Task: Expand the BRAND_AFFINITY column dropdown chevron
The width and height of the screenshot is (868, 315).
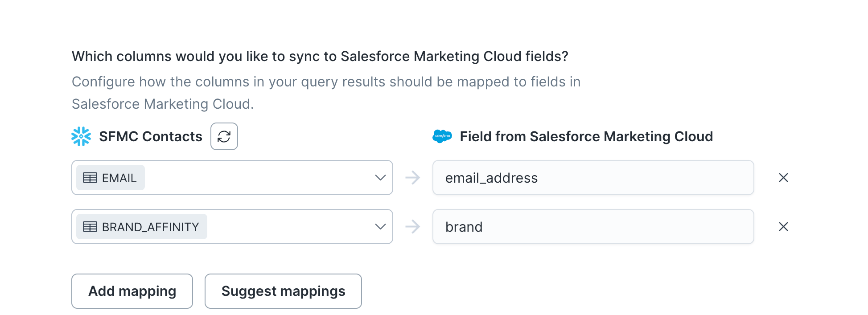Action: (380, 227)
